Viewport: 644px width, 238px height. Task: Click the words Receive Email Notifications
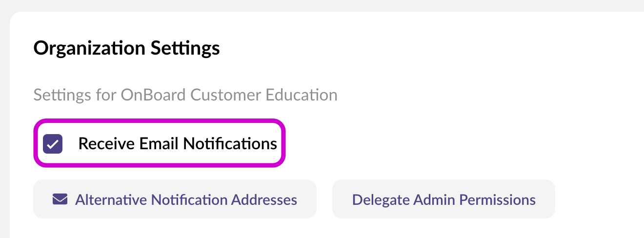[x=178, y=144]
